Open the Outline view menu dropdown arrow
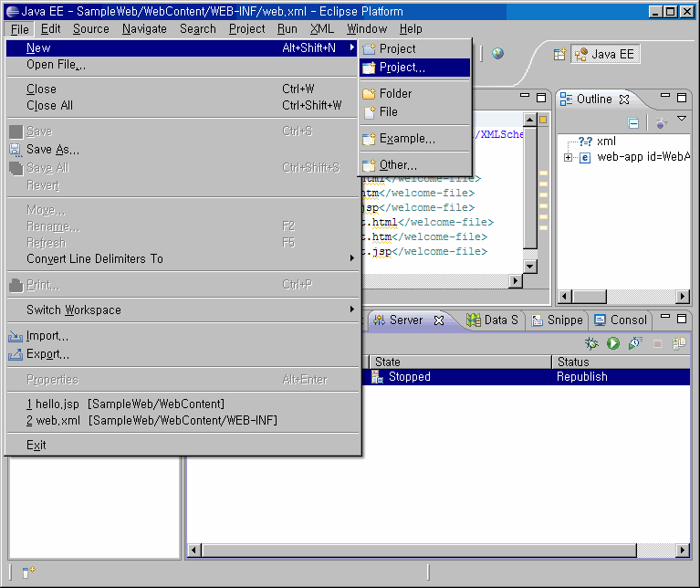This screenshot has width=700, height=588. click(x=681, y=119)
